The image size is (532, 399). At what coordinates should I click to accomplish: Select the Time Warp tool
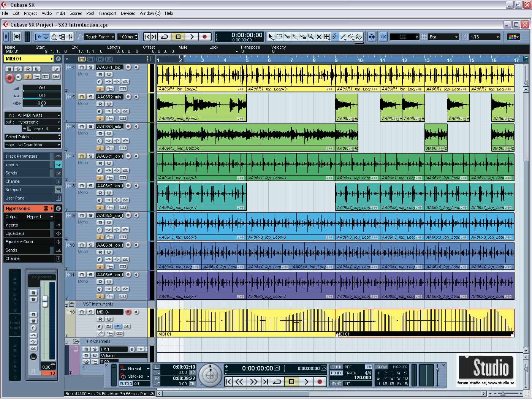pos(327,37)
